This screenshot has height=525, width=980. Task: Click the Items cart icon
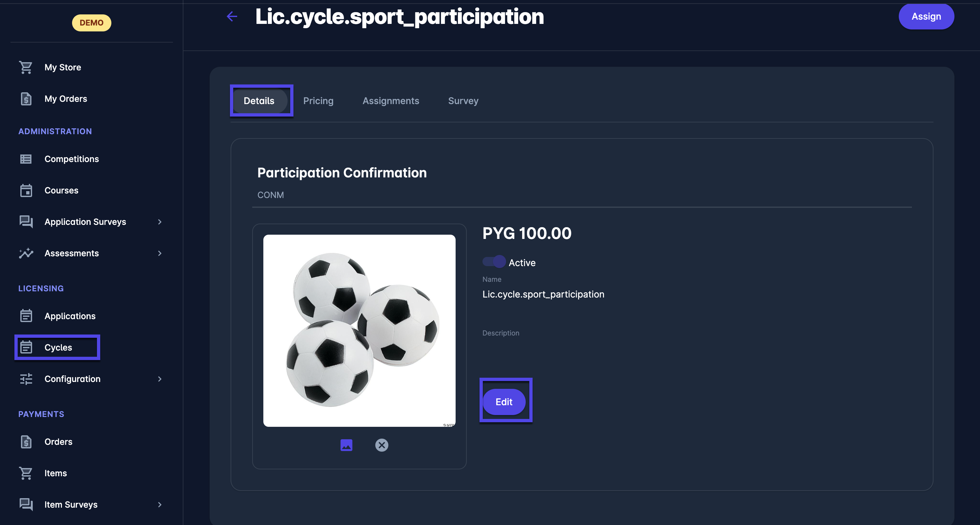coord(26,473)
